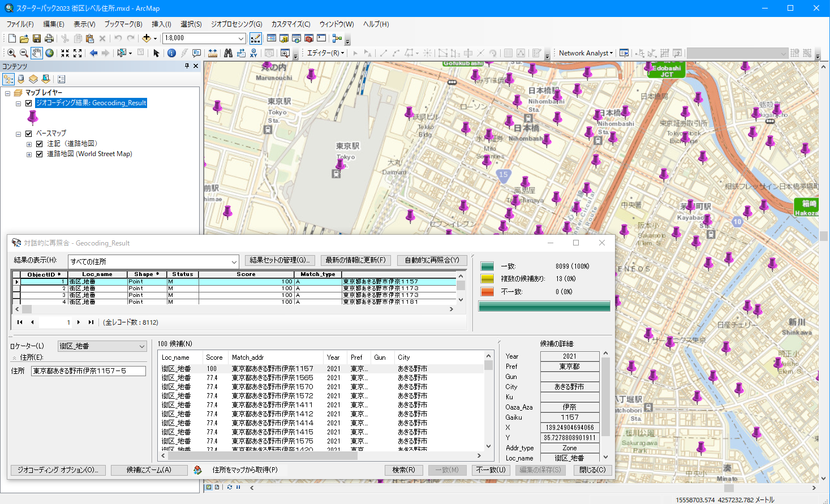830x504 pixels.
Task: Open the エディター(R) dropdown menu
Action: [x=325, y=53]
